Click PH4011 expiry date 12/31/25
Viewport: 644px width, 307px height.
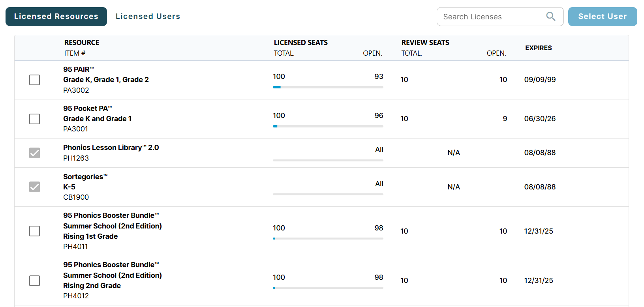(x=539, y=231)
